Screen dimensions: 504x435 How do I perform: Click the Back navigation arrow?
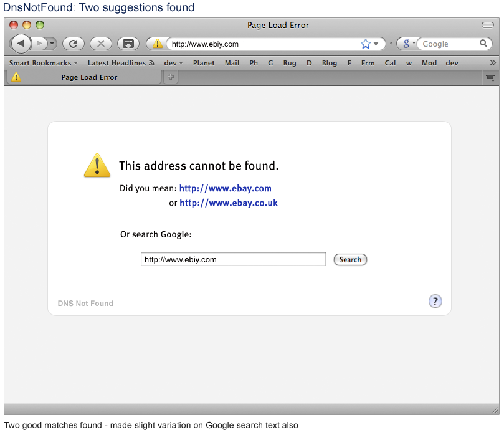pyautogui.click(x=21, y=44)
